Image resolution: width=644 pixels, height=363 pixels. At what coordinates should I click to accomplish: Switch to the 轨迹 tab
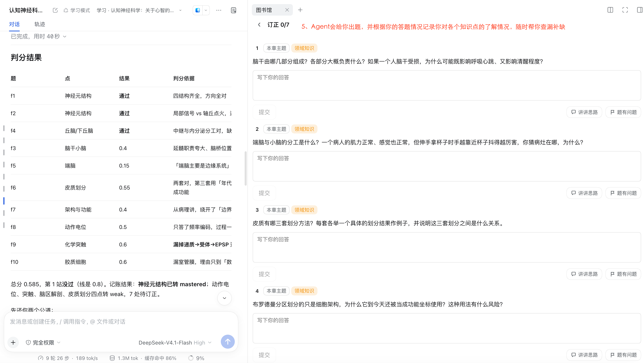coord(40,24)
